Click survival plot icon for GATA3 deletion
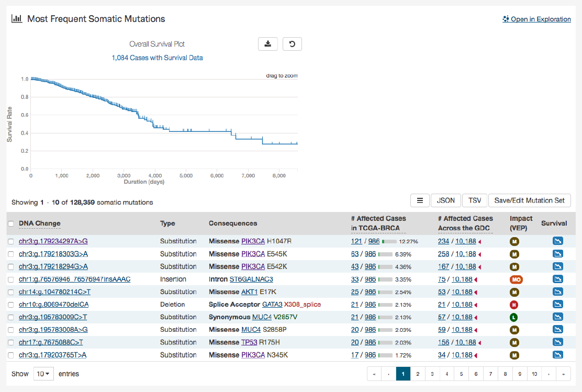 [x=557, y=305]
